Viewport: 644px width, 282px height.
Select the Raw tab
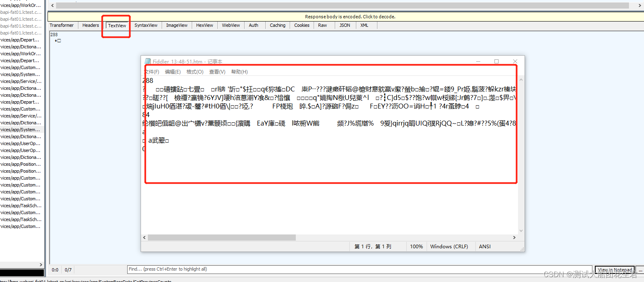click(323, 25)
